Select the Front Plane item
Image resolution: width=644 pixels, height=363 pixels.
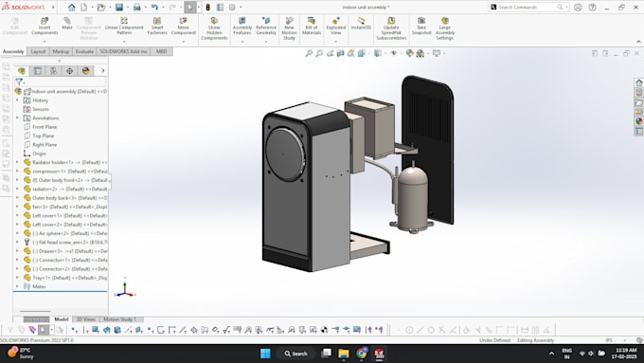[45, 127]
